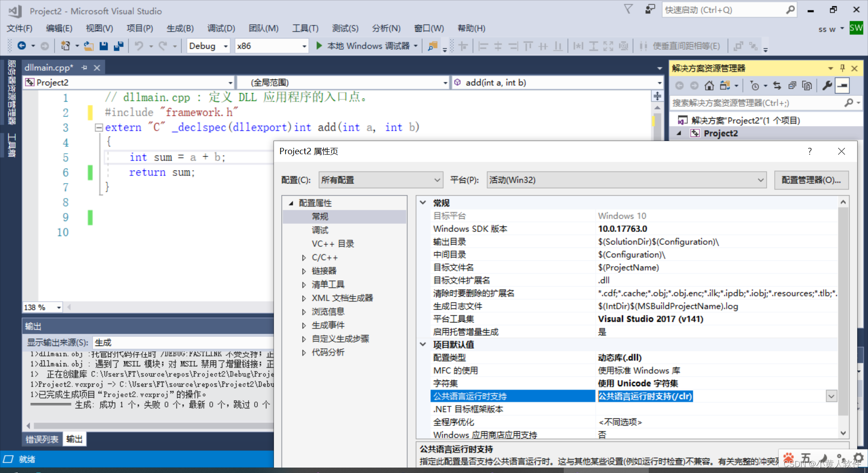Open the 配置(C) 所有配置 dropdown
This screenshot has width=868, height=473.
coord(381,180)
